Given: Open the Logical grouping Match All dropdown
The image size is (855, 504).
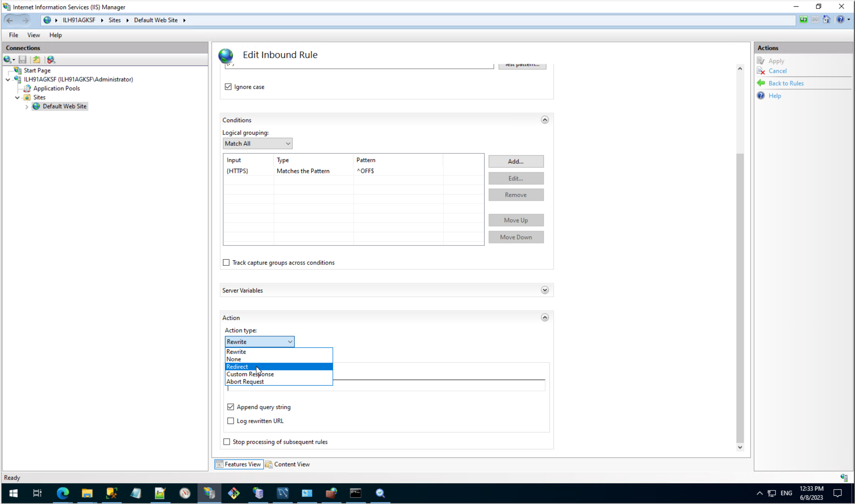Looking at the screenshot, I should pyautogui.click(x=258, y=143).
